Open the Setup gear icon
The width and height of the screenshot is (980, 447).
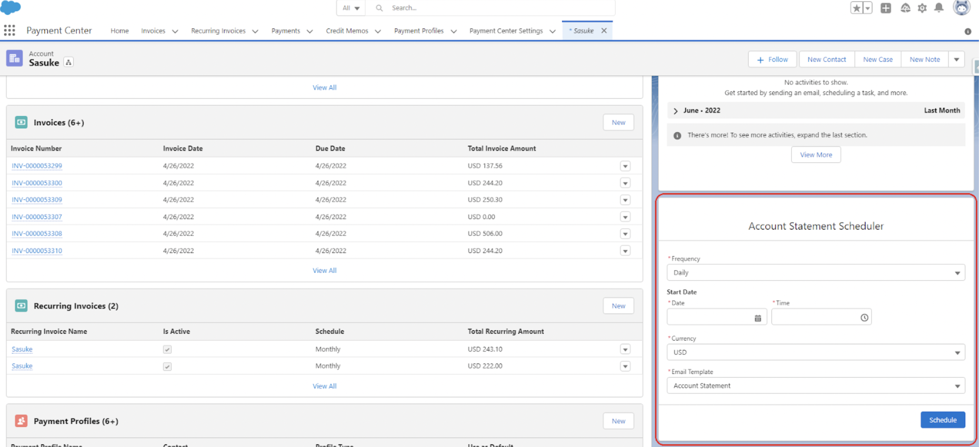[x=922, y=8]
